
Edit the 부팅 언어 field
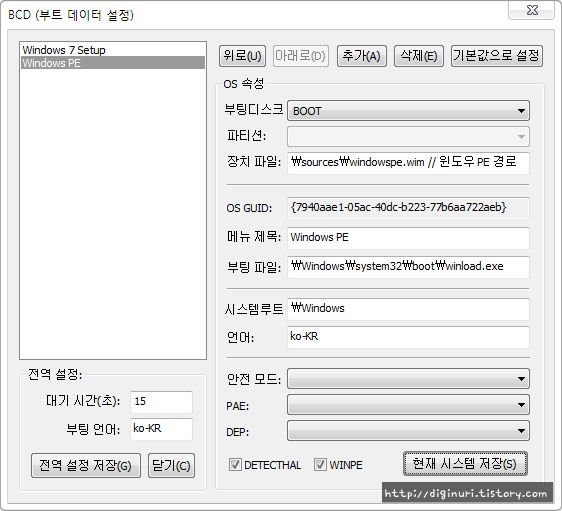pyautogui.click(x=161, y=429)
